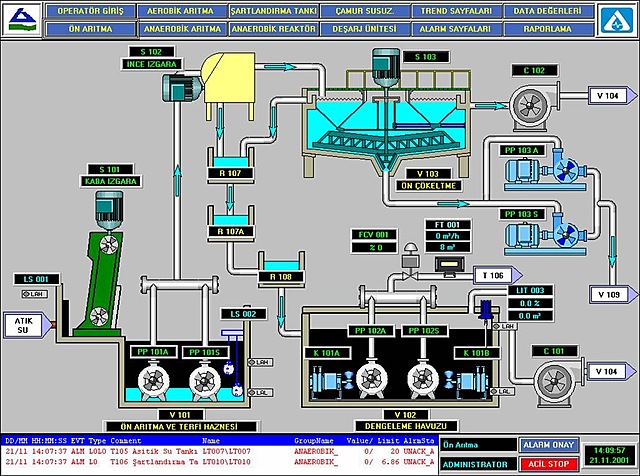Click the blue logo at top right
Image resolution: width=640 pixels, height=476 pixels.
(617, 20)
